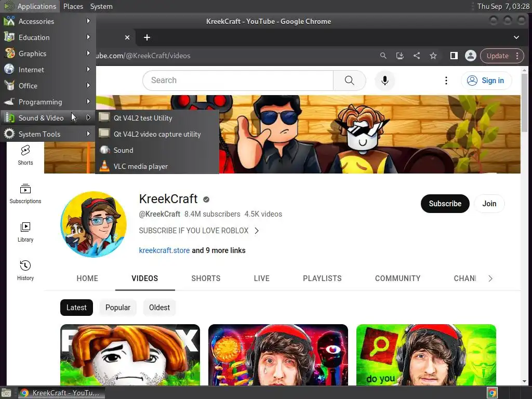Bookmark this page with star icon

(x=433, y=56)
